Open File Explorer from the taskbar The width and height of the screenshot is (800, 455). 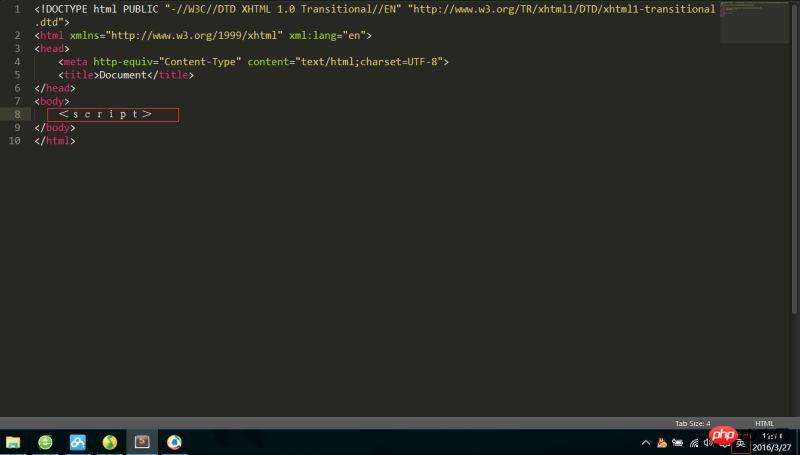(13, 442)
